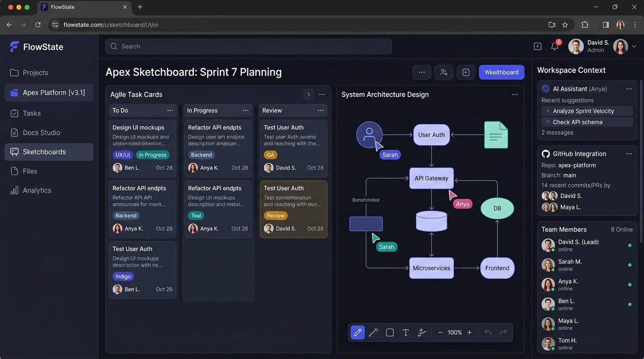Zoom out the sketchboard canvas

(x=440, y=332)
